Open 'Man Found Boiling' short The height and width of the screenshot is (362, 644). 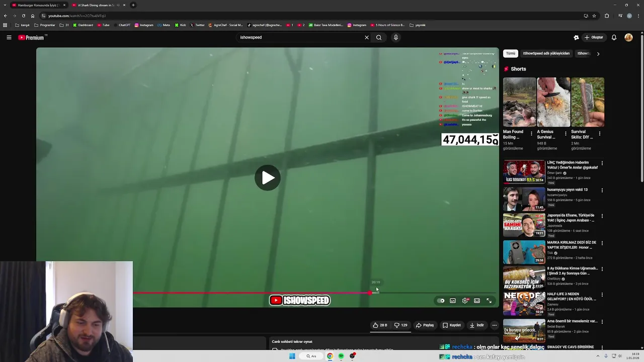[519, 102]
